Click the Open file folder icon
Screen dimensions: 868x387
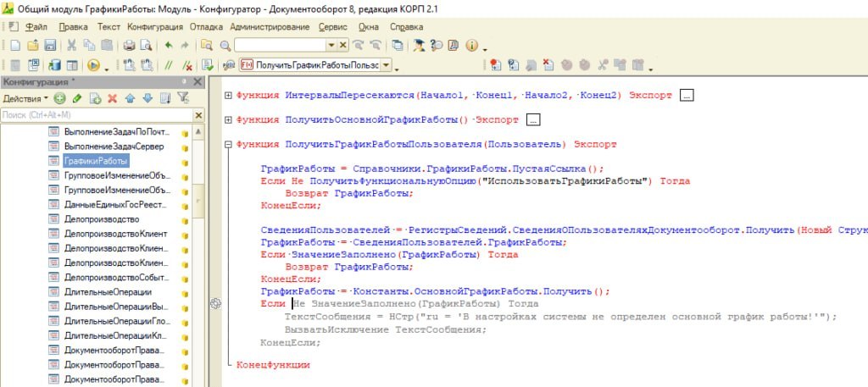[x=33, y=46]
